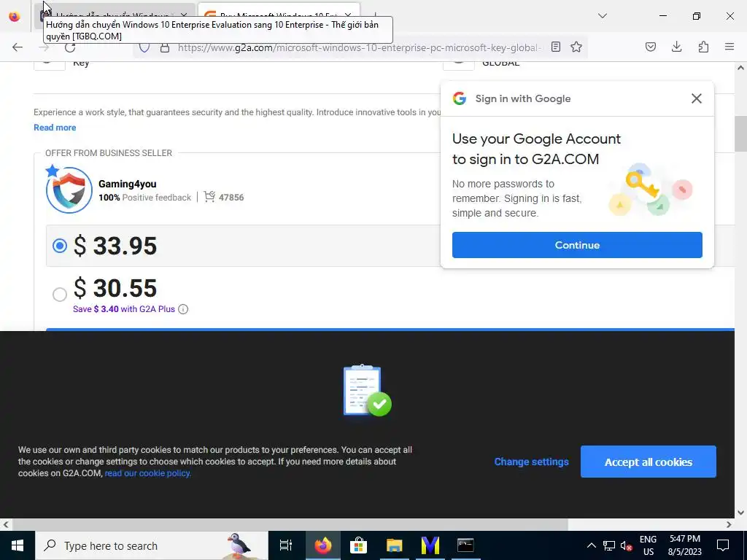Click the Firefox icon in the taskbar
This screenshot has height=560, width=747.
pos(323,545)
